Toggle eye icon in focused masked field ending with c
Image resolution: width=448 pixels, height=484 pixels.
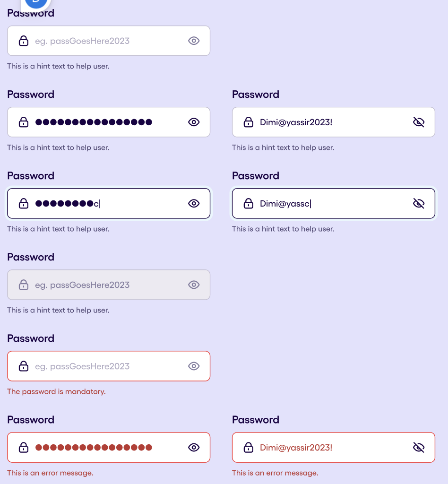pos(194,203)
